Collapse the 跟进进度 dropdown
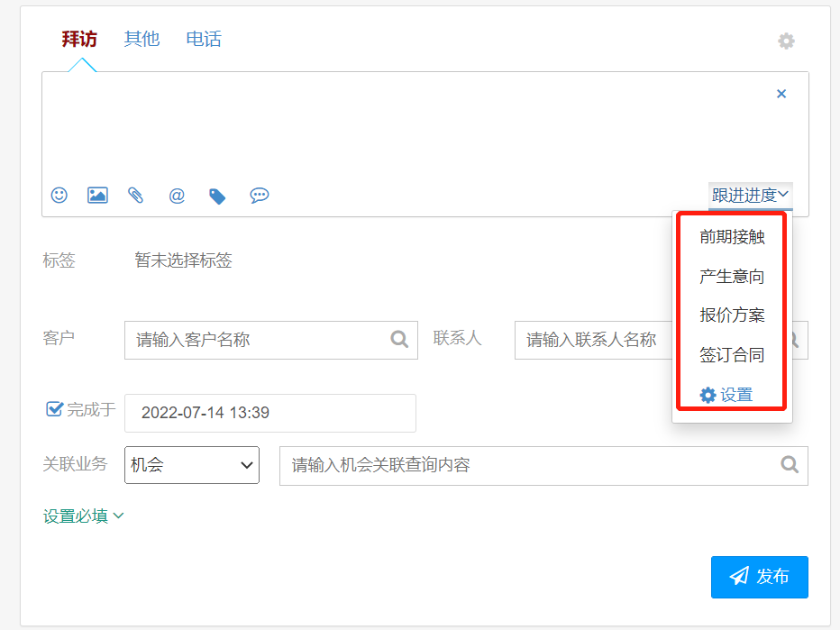 click(750, 195)
